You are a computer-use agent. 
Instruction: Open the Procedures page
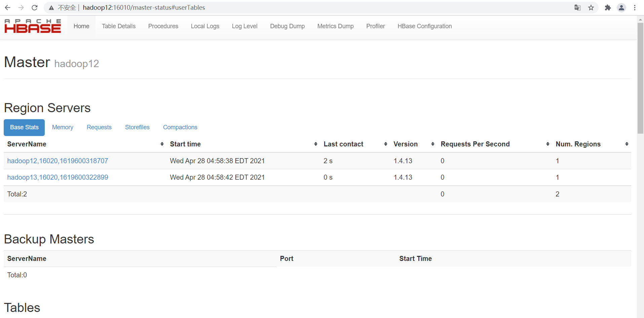tap(163, 26)
